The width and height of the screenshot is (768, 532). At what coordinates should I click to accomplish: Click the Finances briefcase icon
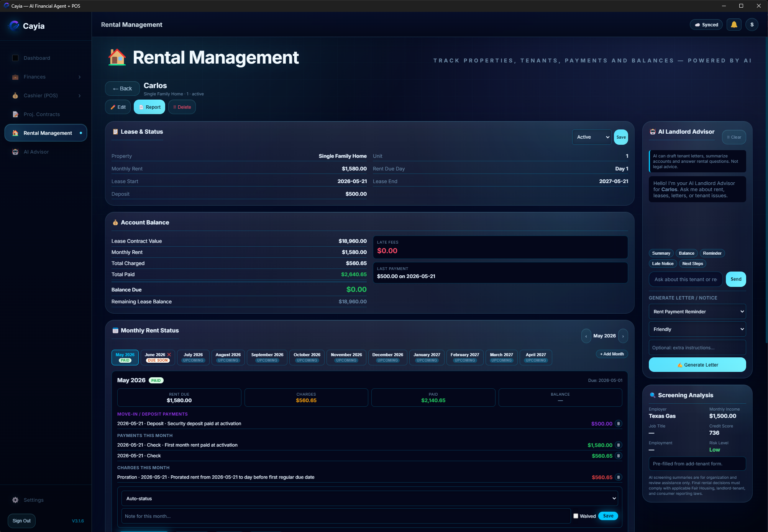(x=15, y=77)
